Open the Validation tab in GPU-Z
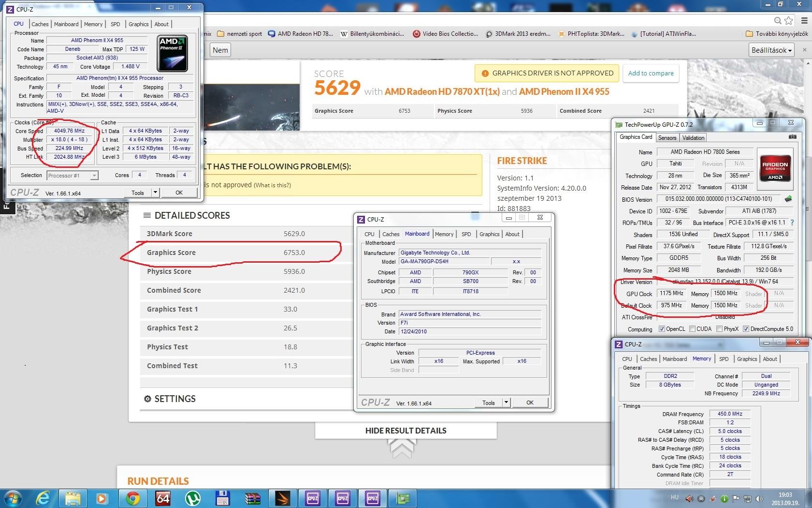This screenshot has width=812, height=508. pyautogui.click(x=694, y=138)
